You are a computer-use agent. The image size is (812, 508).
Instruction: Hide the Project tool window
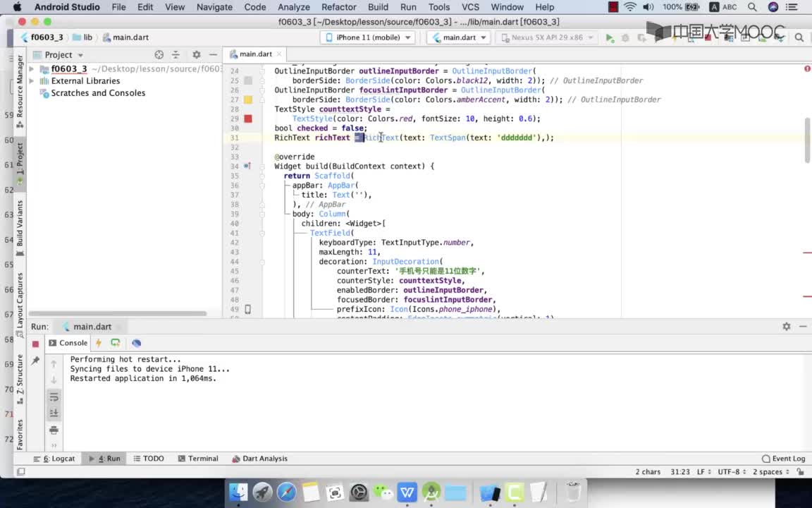point(213,55)
